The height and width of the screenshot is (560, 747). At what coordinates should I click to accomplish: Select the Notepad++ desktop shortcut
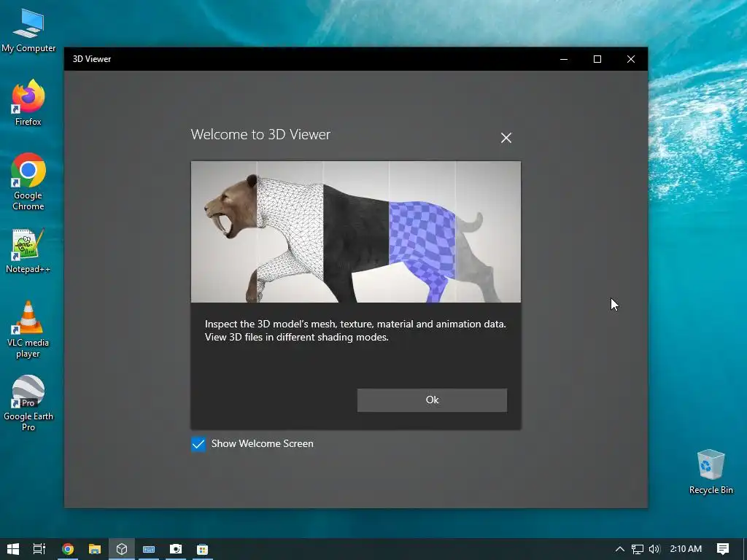point(28,252)
